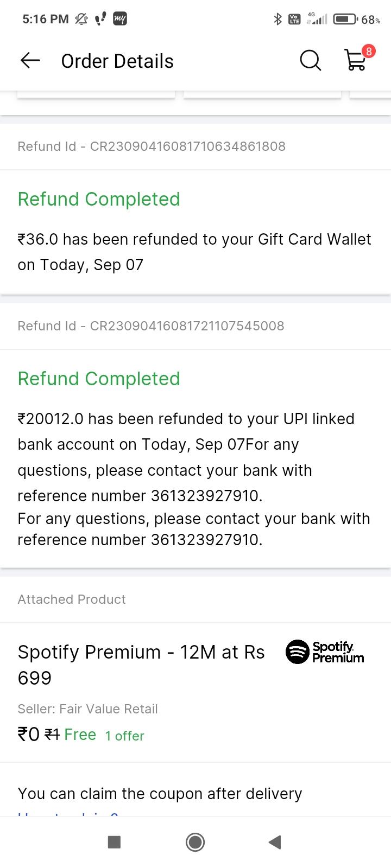This screenshot has height=868, width=391.
Task: Tap the Spotify Premium logo
Action: [325, 652]
